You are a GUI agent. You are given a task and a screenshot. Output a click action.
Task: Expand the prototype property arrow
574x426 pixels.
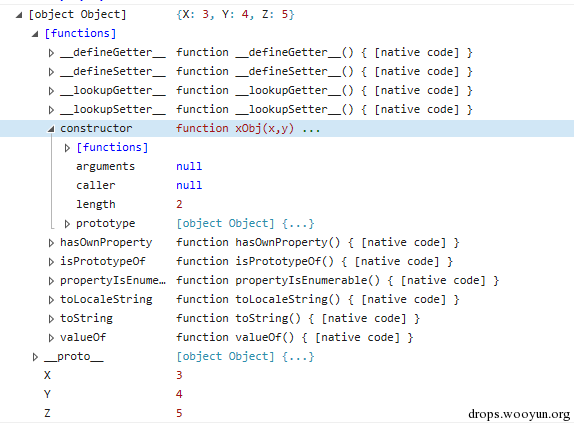click(x=67, y=224)
